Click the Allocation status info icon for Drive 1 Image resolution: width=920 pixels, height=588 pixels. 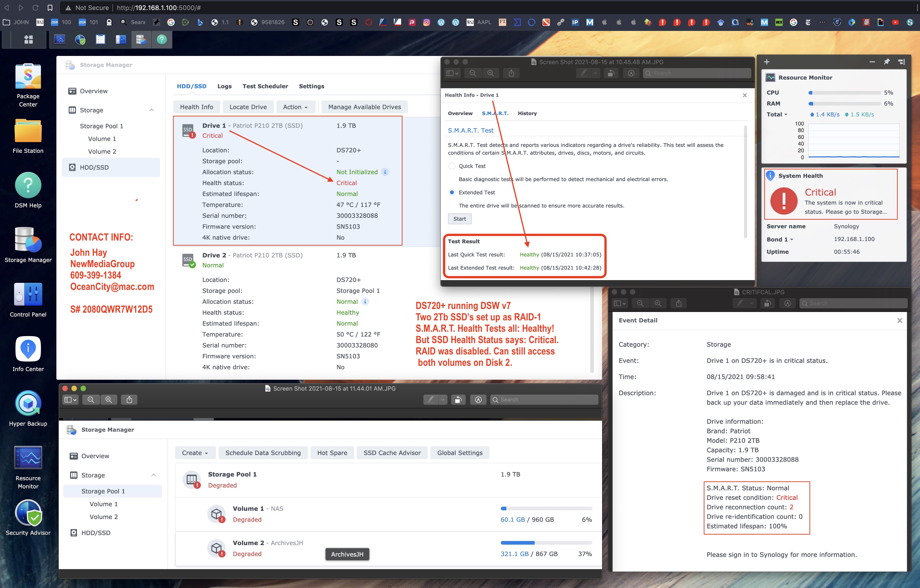(x=385, y=172)
